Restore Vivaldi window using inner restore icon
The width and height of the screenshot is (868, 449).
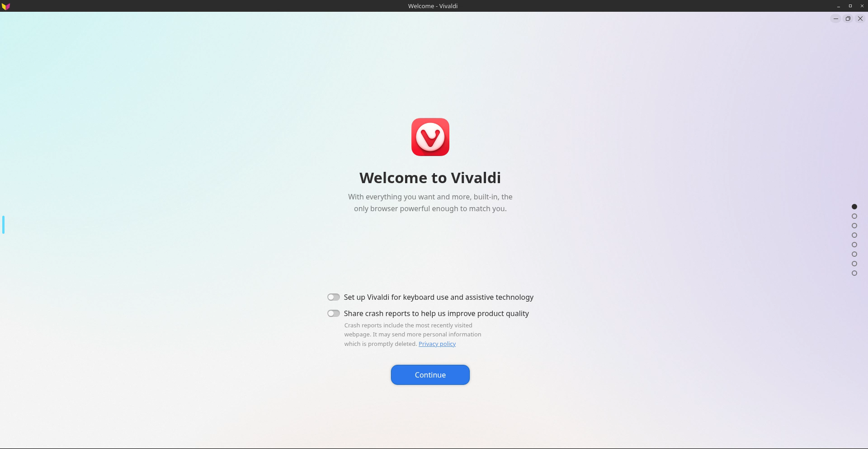coord(848,19)
